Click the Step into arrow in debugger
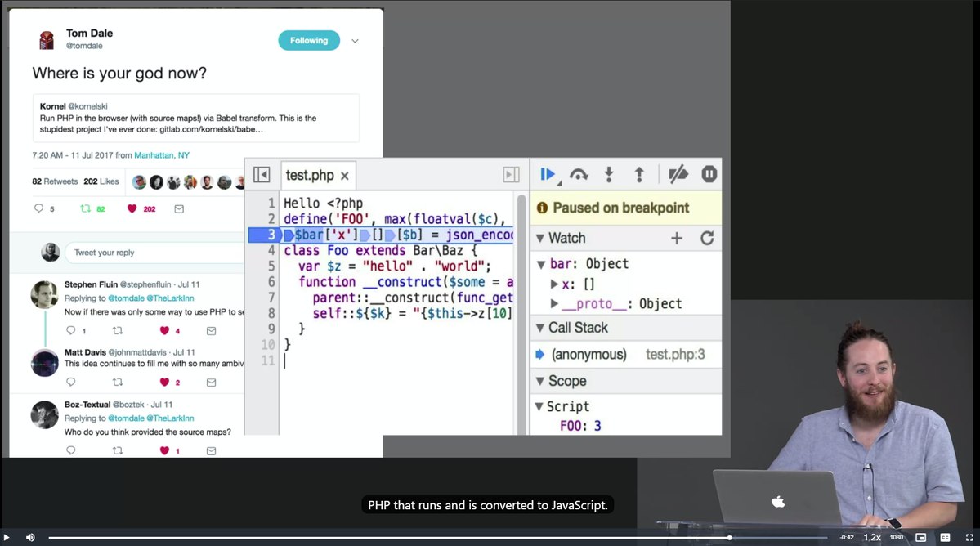Viewport: 980px width, 546px height. pos(609,175)
